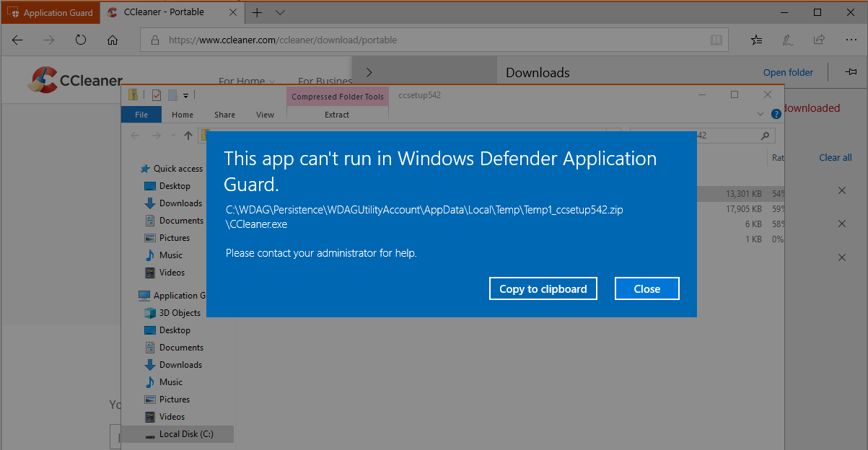Open recent locations dropdown in Explorer

click(x=173, y=135)
